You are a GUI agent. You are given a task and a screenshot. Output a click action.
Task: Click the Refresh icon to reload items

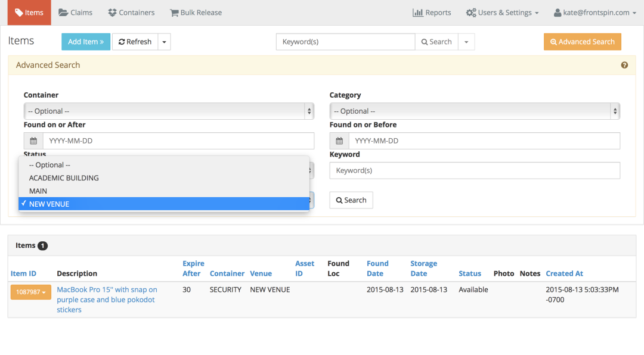coord(123,42)
